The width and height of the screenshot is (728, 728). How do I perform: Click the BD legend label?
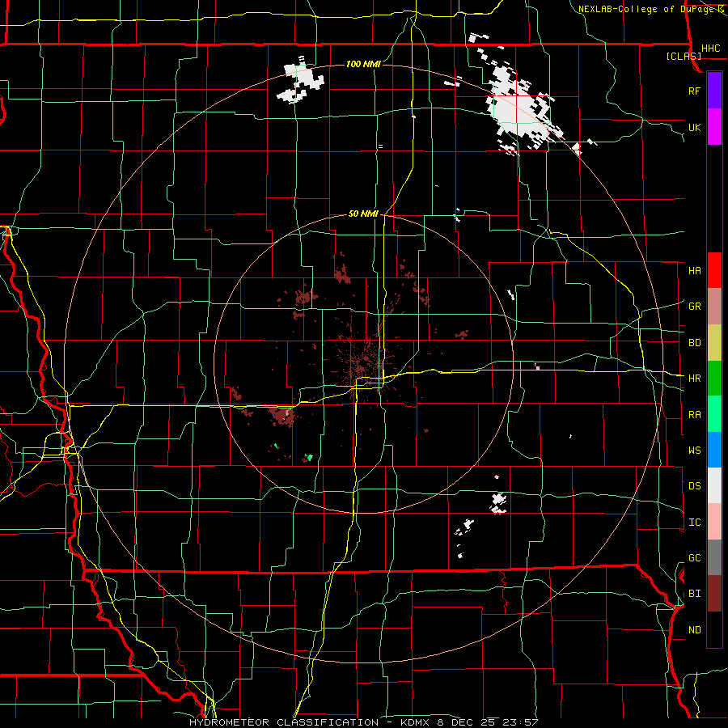coord(695,343)
